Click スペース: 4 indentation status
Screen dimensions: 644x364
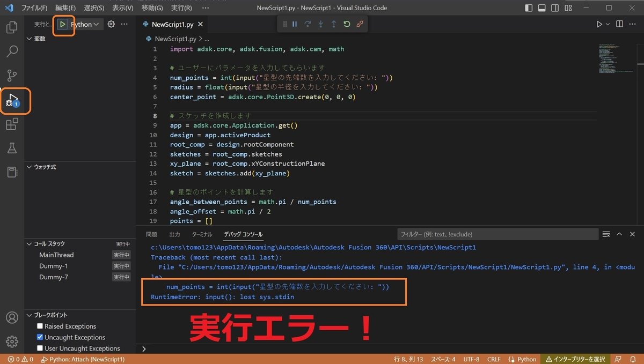443,359
